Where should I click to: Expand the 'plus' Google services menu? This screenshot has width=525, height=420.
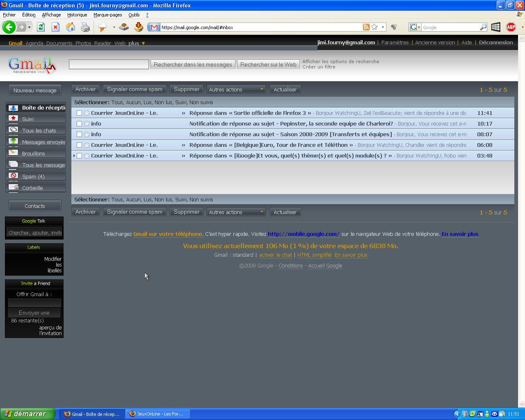point(137,43)
